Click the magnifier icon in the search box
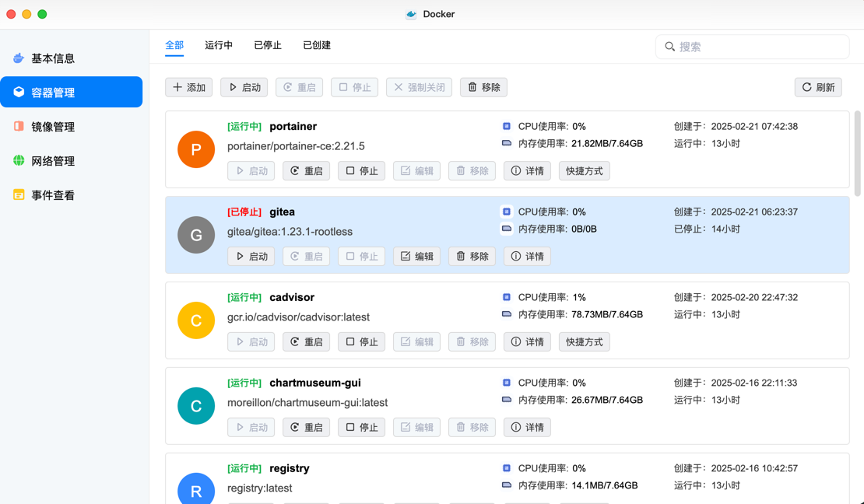The width and height of the screenshot is (864, 504). tap(669, 47)
